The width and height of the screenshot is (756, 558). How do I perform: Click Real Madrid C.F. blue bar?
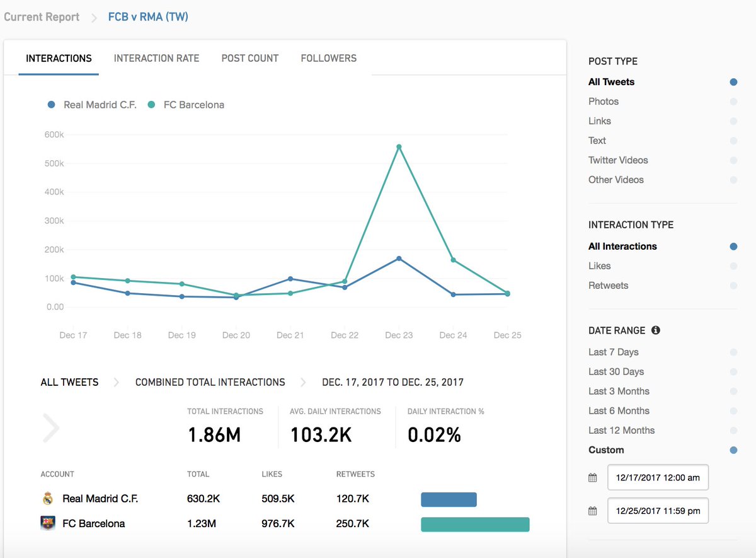point(449,499)
